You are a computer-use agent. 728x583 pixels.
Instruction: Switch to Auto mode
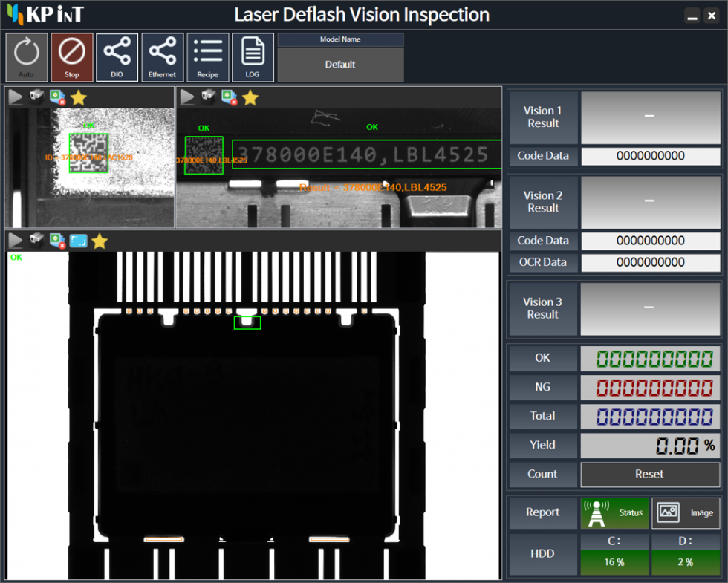tap(27, 57)
